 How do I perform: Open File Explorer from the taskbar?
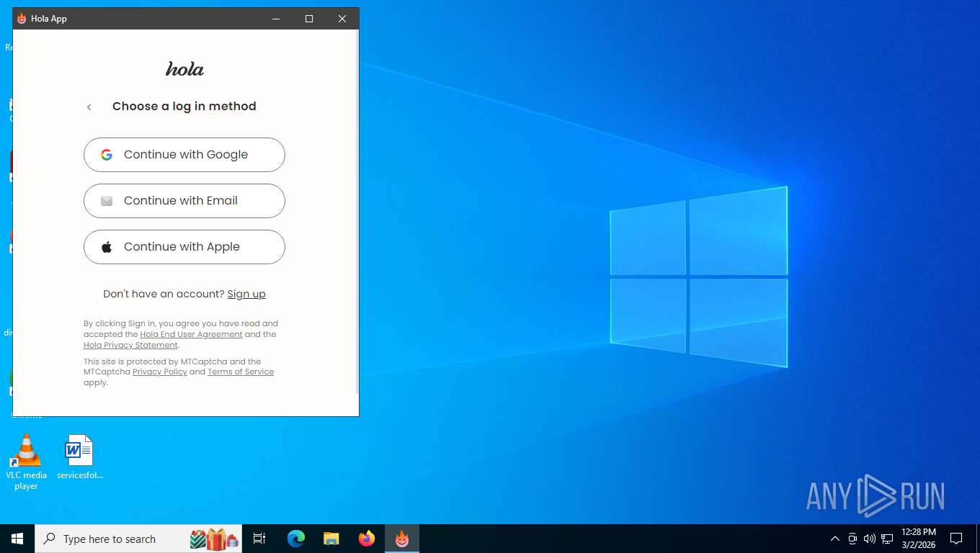pyautogui.click(x=331, y=539)
